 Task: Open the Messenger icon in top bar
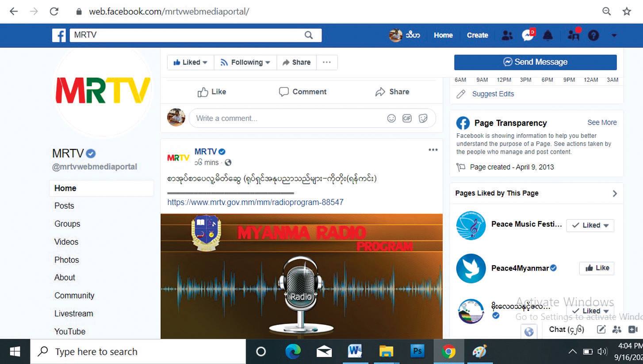pyautogui.click(x=528, y=35)
